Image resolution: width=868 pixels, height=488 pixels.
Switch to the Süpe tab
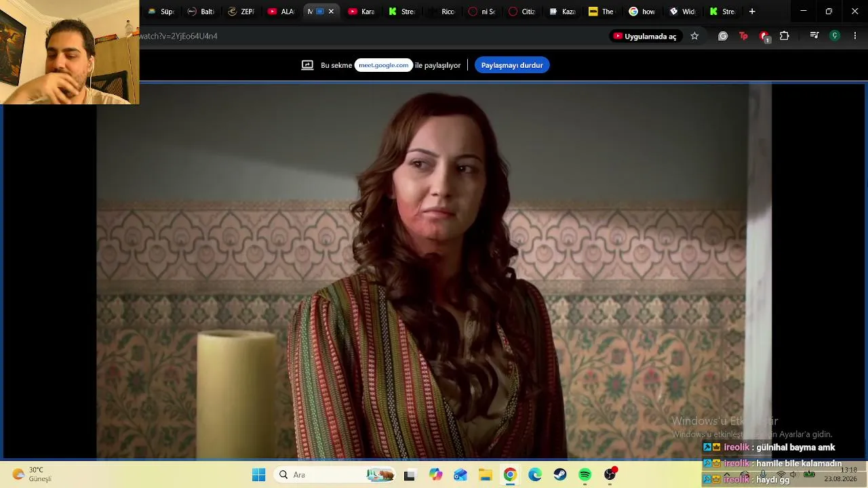[161, 12]
